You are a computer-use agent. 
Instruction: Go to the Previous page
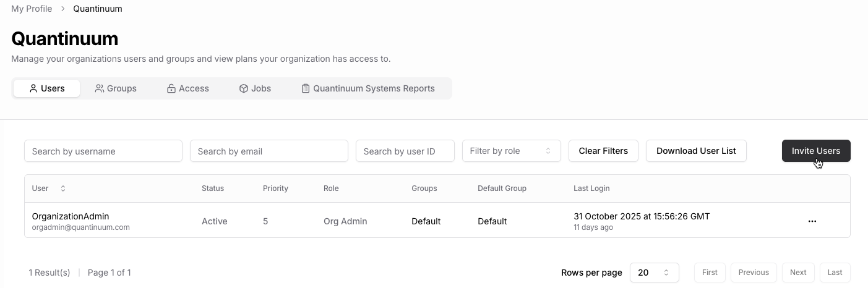753,273
